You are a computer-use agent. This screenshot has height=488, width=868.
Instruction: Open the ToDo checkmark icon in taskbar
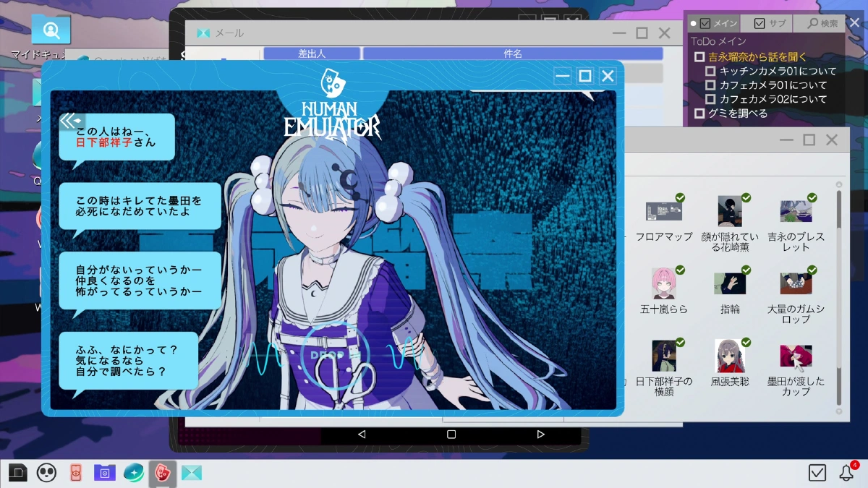click(x=817, y=473)
